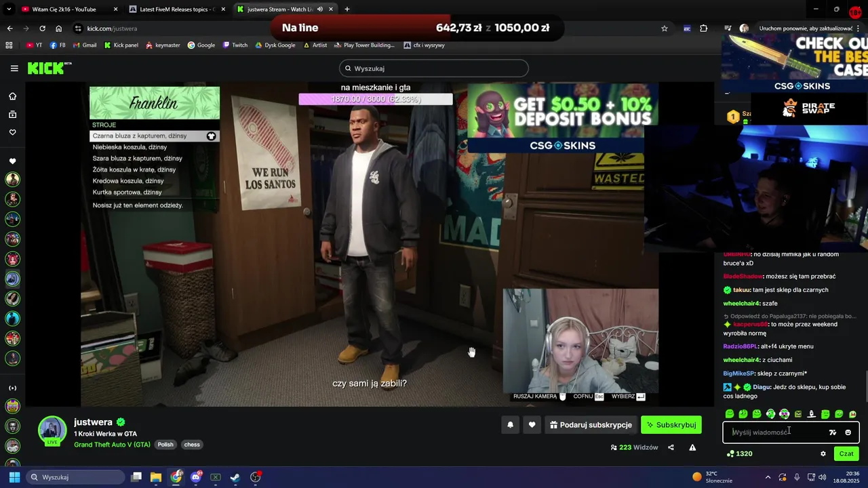Mute the justwera Stream tab audio
The width and height of the screenshot is (868, 488).
[x=320, y=9]
